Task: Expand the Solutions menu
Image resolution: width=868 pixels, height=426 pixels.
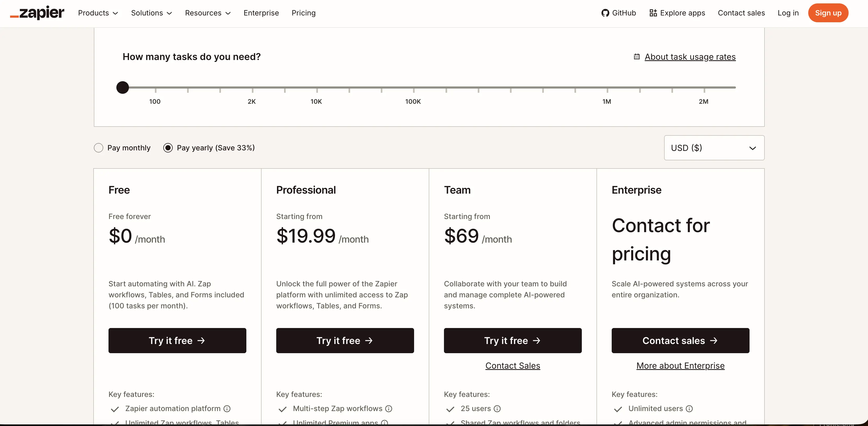Action: point(152,13)
